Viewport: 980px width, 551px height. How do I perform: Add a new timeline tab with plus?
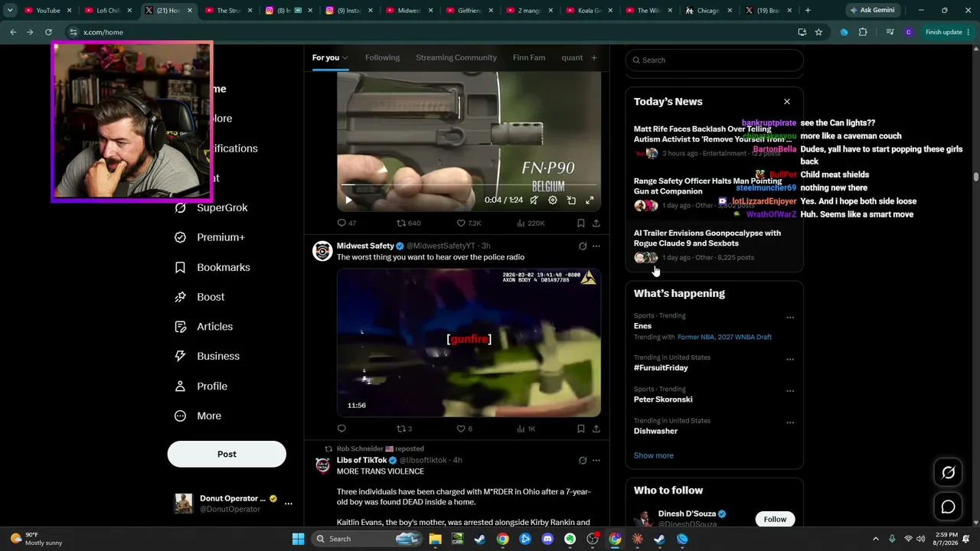[594, 57]
